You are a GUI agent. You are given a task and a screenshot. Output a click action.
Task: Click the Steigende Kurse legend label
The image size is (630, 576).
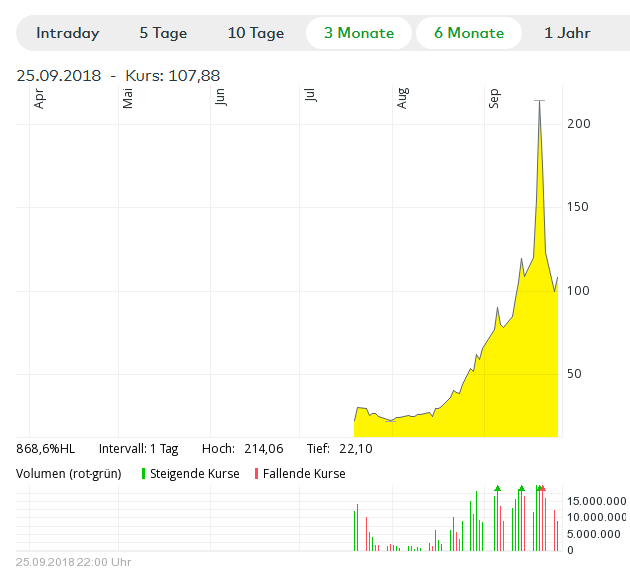click(x=195, y=473)
